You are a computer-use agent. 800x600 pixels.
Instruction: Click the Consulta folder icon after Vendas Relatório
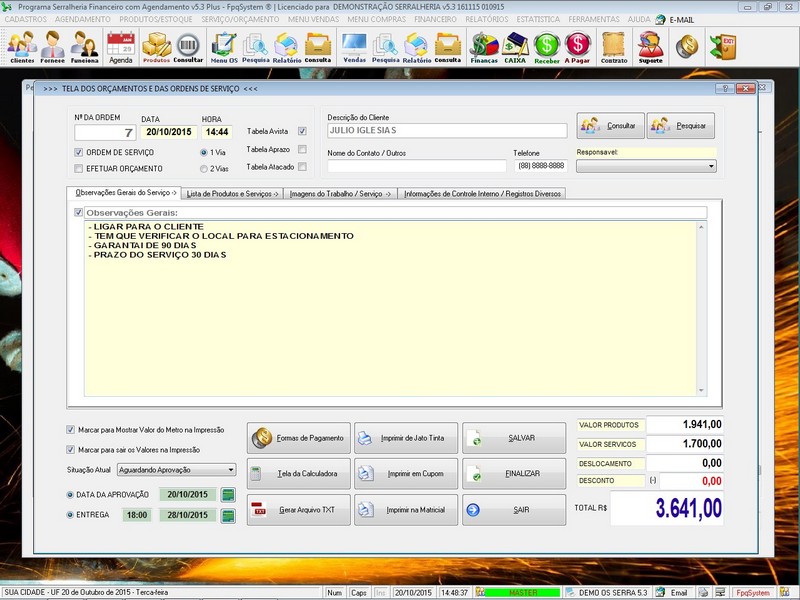click(x=447, y=47)
